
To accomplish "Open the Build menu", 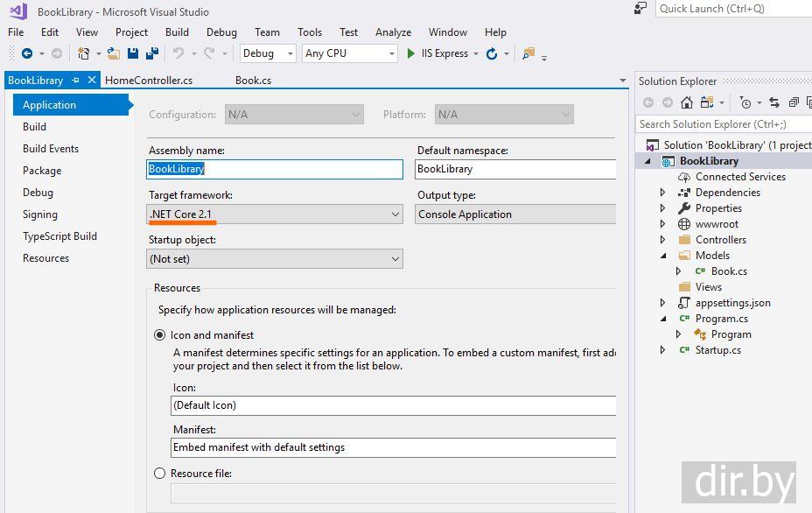I will coord(177,32).
